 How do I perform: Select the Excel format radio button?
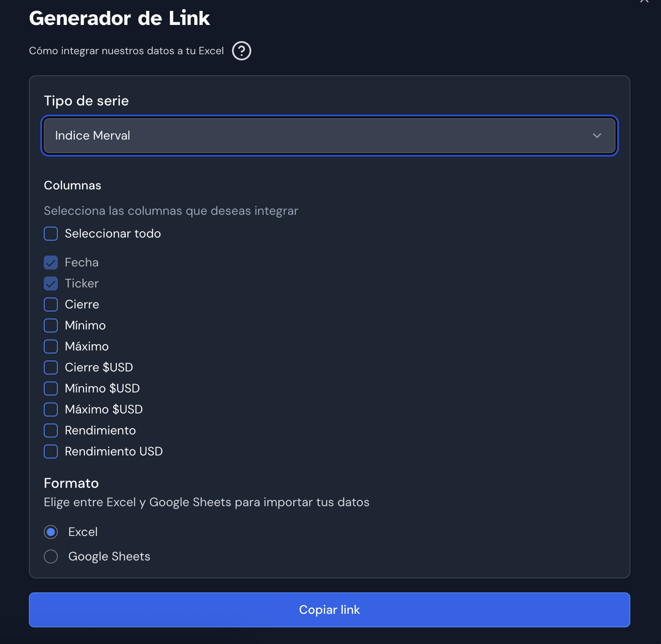[51, 532]
